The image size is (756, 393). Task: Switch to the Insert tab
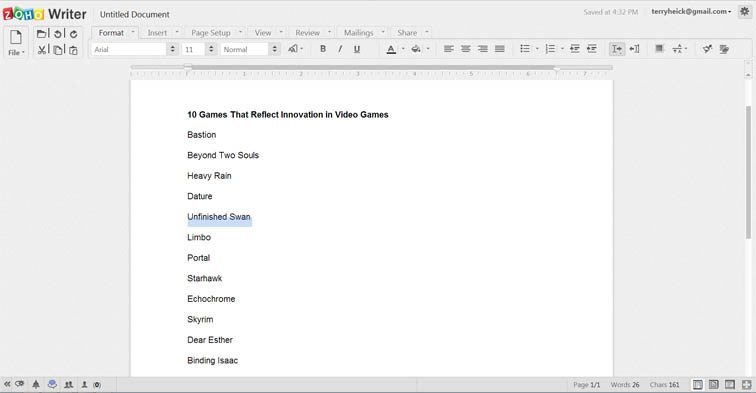click(157, 33)
